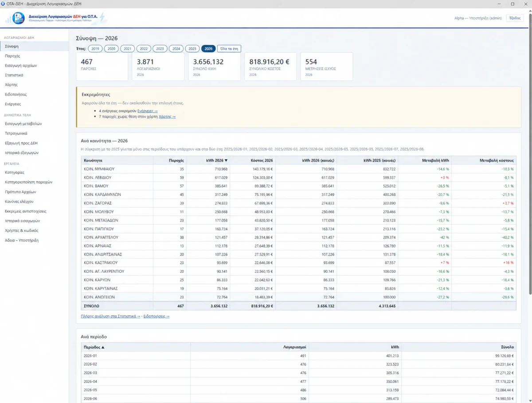532x403 pixels.
Task: Select the ΚΟΙΝ. ΑΝΩΓΕΙΩΝ row
Action: (298, 297)
